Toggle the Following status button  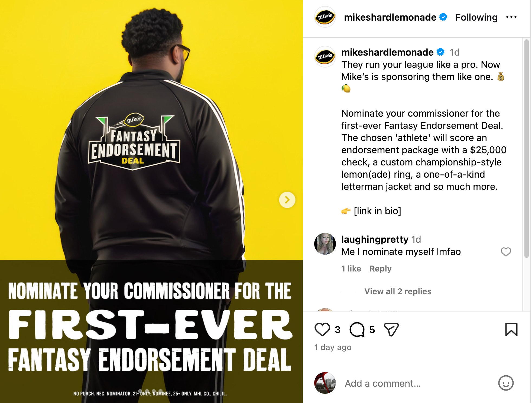coord(476,17)
